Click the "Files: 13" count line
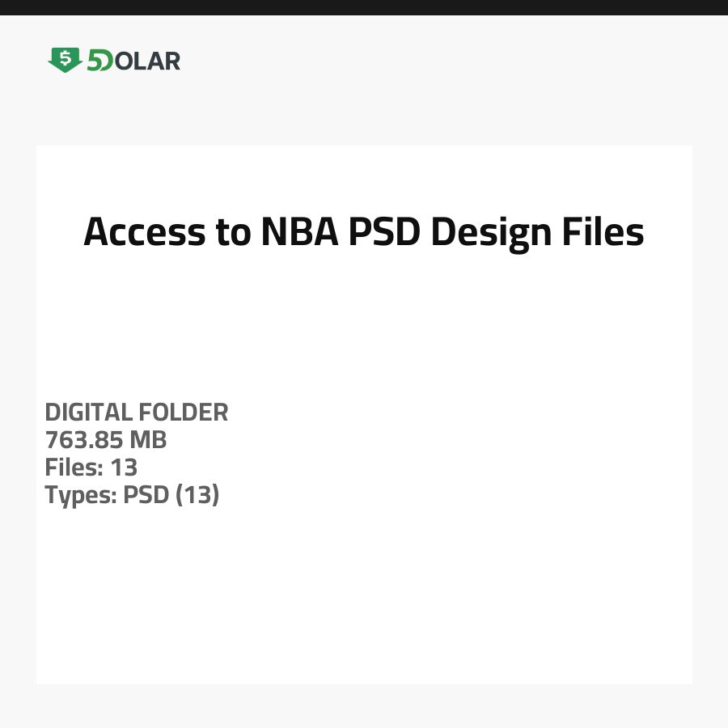728x728 pixels. point(91,468)
